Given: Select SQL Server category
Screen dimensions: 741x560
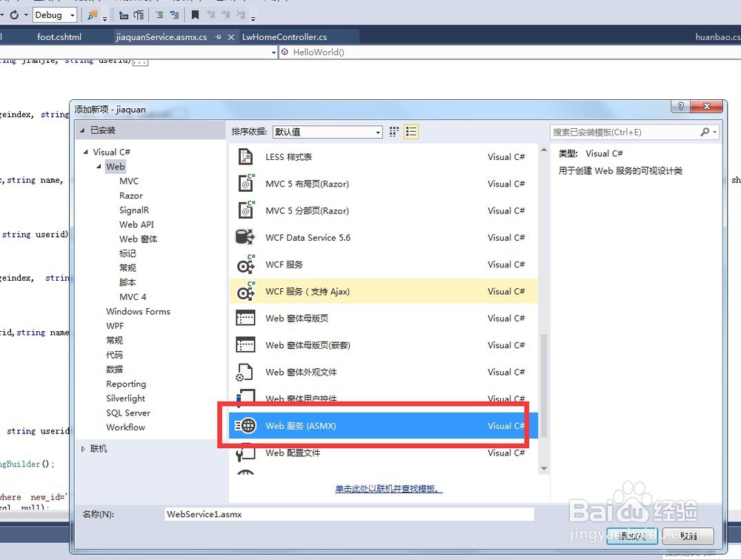Looking at the screenshot, I should pos(128,413).
